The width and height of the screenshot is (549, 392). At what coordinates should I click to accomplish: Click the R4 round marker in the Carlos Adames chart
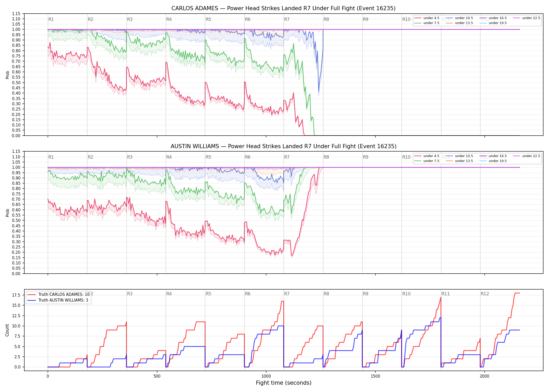point(169,19)
